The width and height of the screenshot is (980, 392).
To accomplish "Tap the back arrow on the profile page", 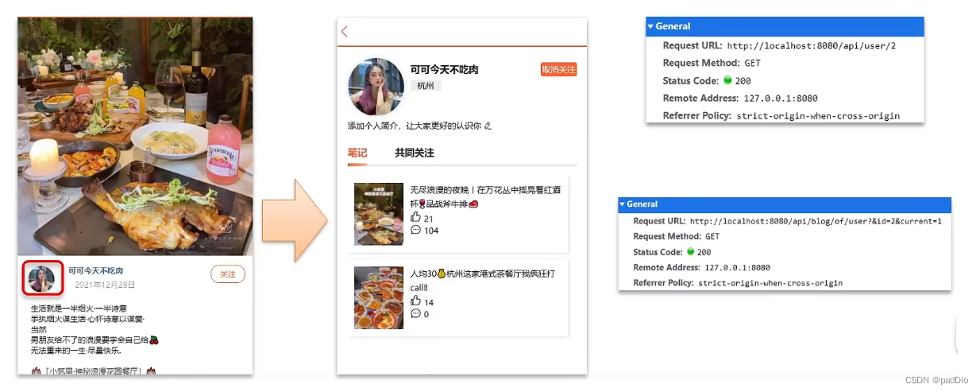I will [x=345, y=32].
